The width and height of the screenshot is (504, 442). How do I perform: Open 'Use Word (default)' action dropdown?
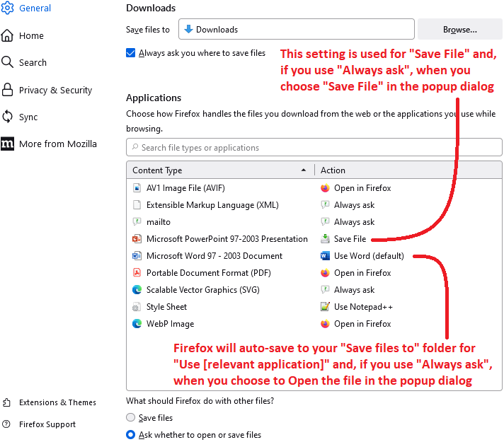[369, 256]
